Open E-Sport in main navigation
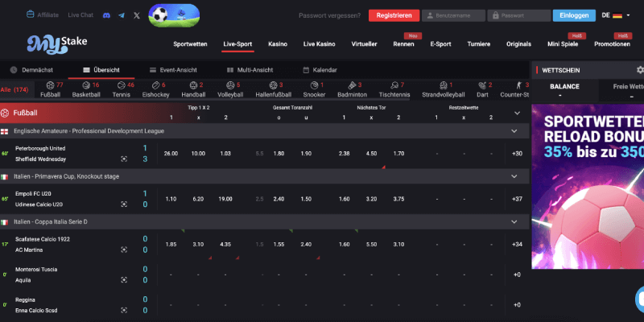This screenshot has height=322, width=644. point(440,44)
